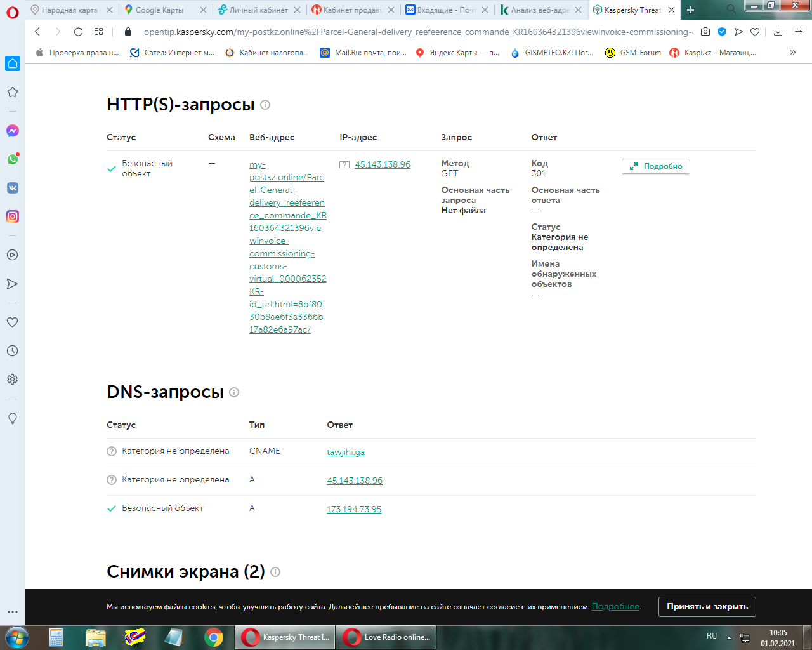The image size is (812, 650).
Task: View site security padlock info
Action: (x=128, y=32)
